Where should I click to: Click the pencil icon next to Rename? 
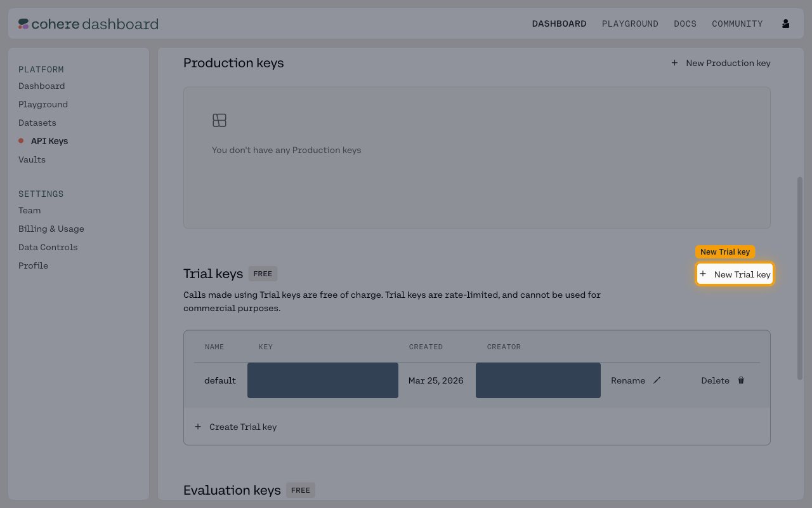click(x=657, y=380)
